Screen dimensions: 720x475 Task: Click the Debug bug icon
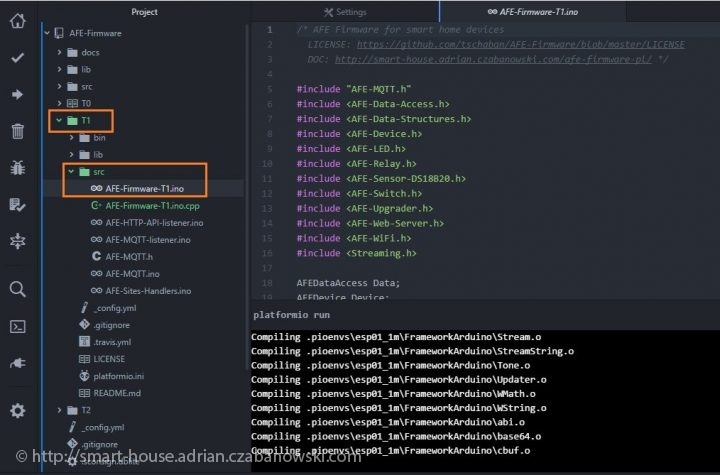pyautogui.click(x=17, y=168)
